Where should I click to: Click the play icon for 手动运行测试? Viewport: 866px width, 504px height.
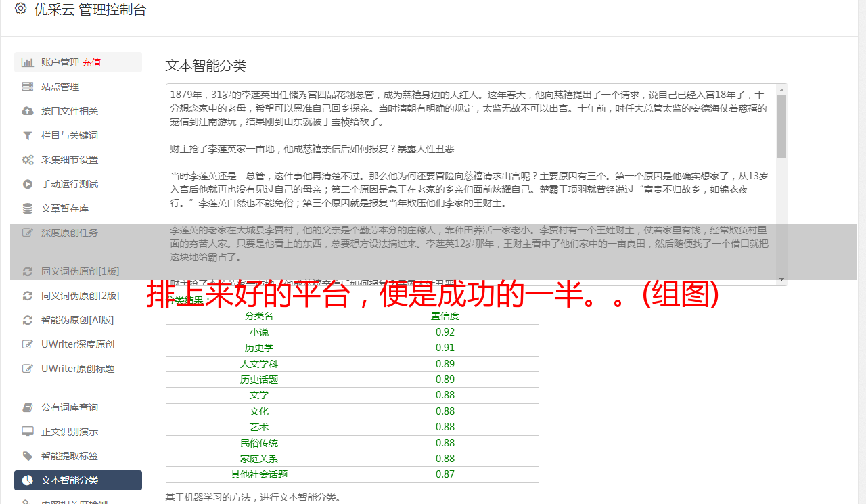pyautogui.click(x=28, y=184)
